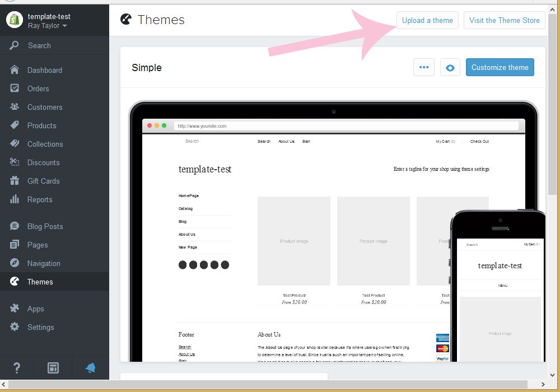The width and height of the screenshot is (560, 392).
Task: Click the Reports bar chart icon
Action: point(15,199)
